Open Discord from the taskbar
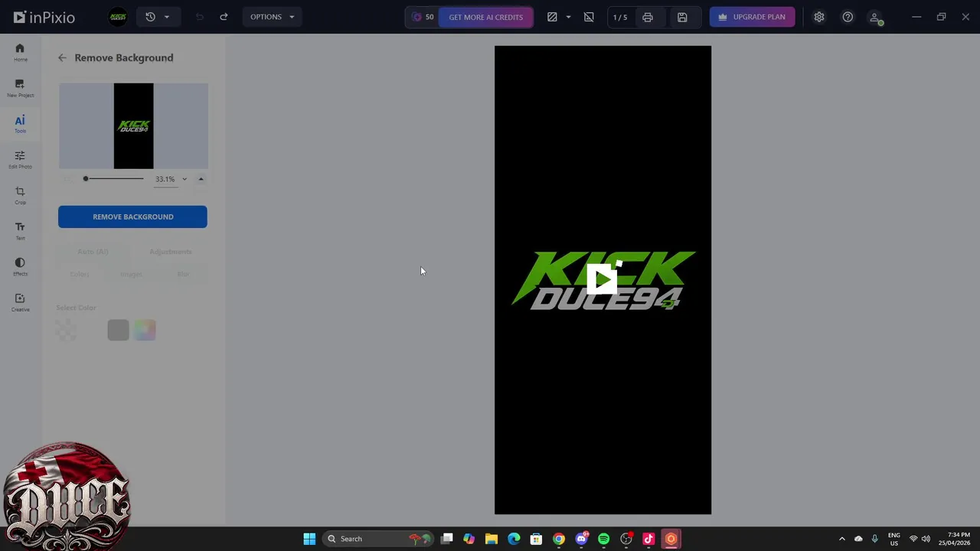The image size is (980, 551). (582, 539)
